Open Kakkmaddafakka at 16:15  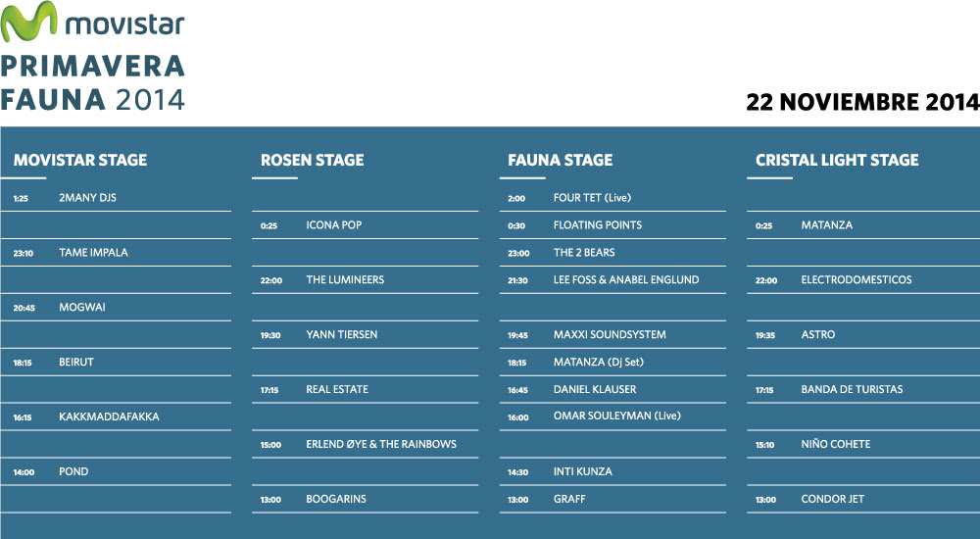tap(117, 416)
